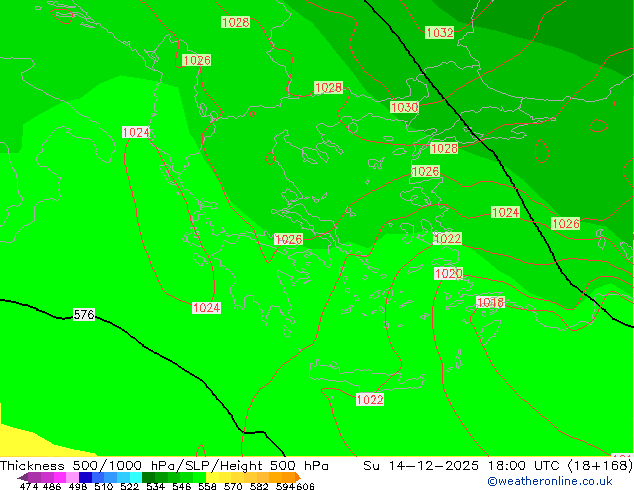
Task: Pick the light pink legend swatch
Action: coord(72,477)
